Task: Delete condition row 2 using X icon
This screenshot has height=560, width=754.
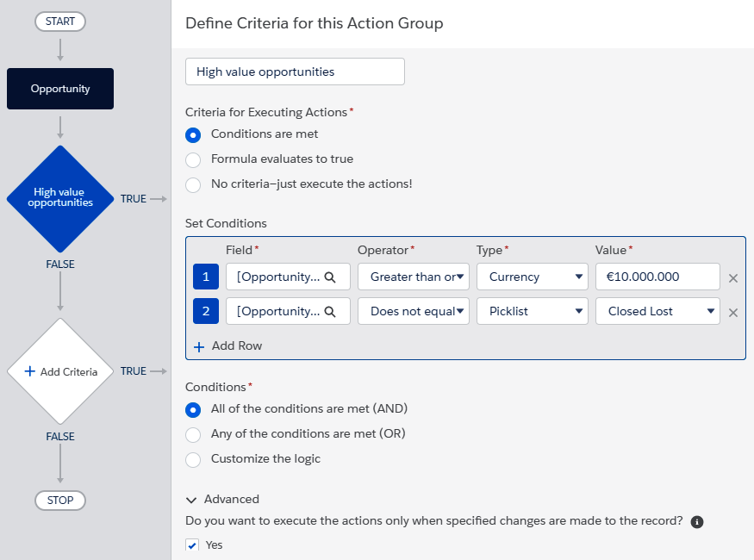Action: [x=732, y=313]
